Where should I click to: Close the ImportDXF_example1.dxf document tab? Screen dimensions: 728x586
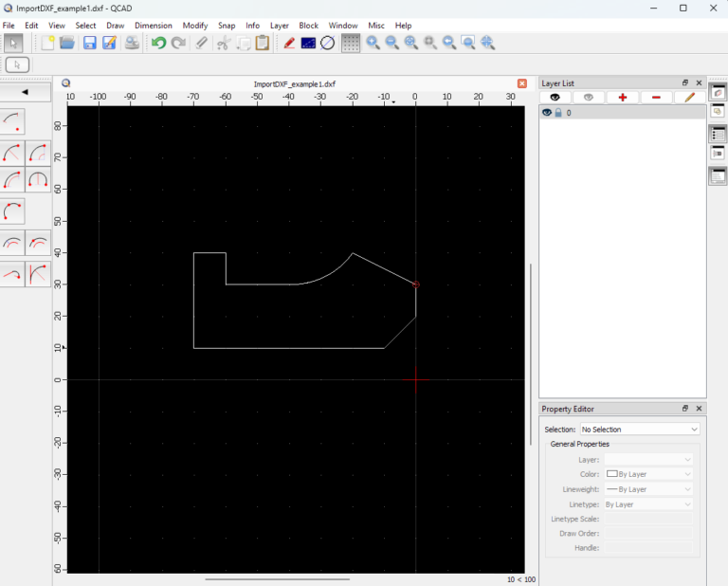pyautogui.click(x=522, y=83)
